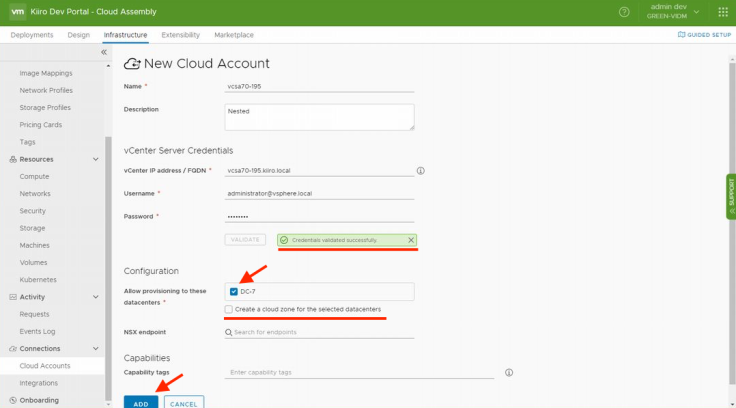This screenshot has width=736, height=408.
Task: Switch to the Design tab
Action: tap(78, 35)
